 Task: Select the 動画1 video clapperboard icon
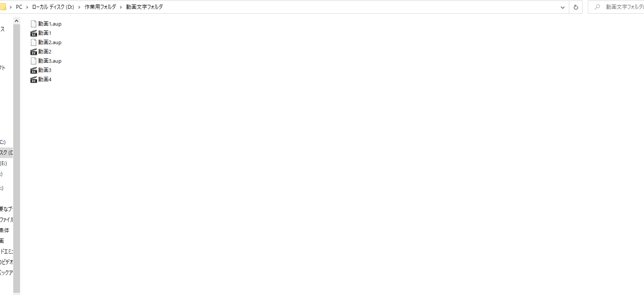pos(34,33)
